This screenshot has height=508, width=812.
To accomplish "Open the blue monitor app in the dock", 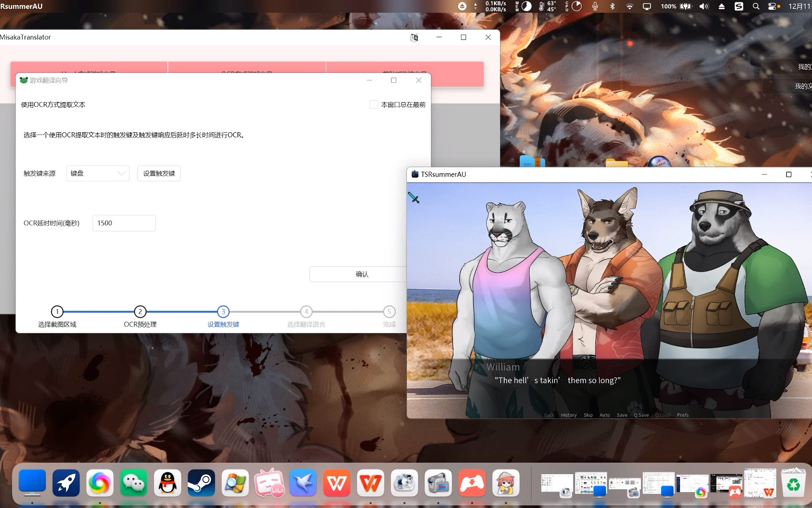I will 32,483.
